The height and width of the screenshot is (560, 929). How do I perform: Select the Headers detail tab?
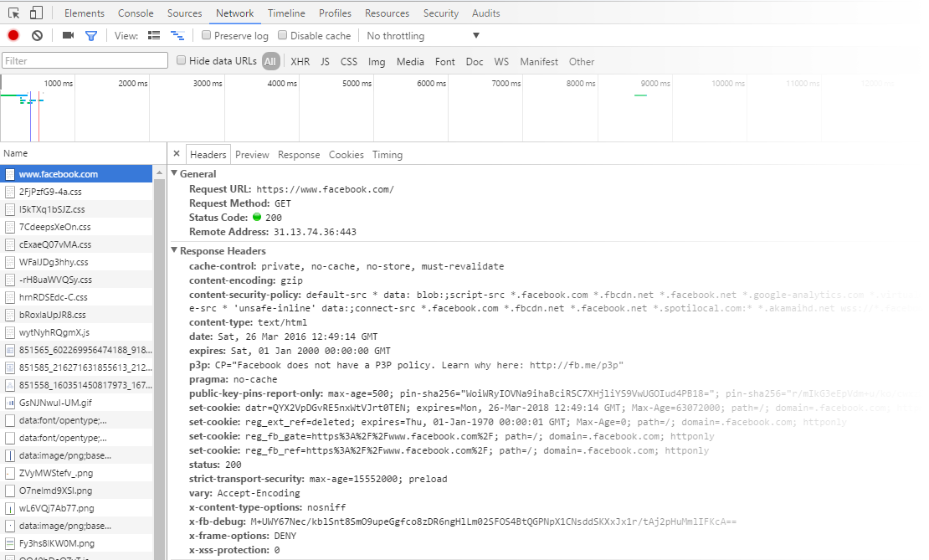pyautogui.click(x=208, y=155)
